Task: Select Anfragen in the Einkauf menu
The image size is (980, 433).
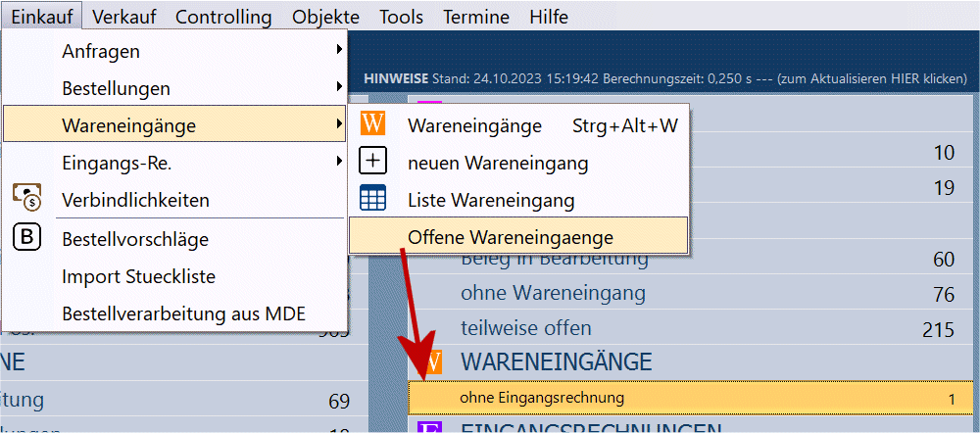Action: coord(175,51)
